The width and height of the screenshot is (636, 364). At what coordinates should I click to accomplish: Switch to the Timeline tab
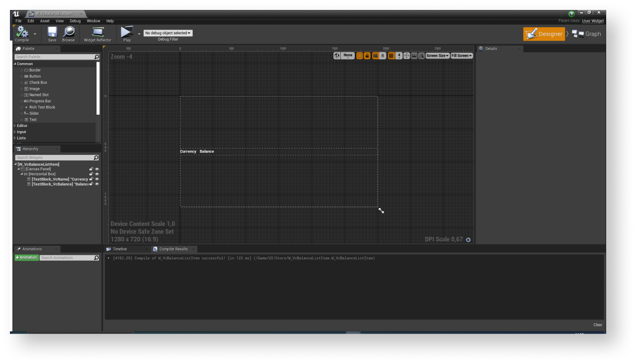[119, 249]
